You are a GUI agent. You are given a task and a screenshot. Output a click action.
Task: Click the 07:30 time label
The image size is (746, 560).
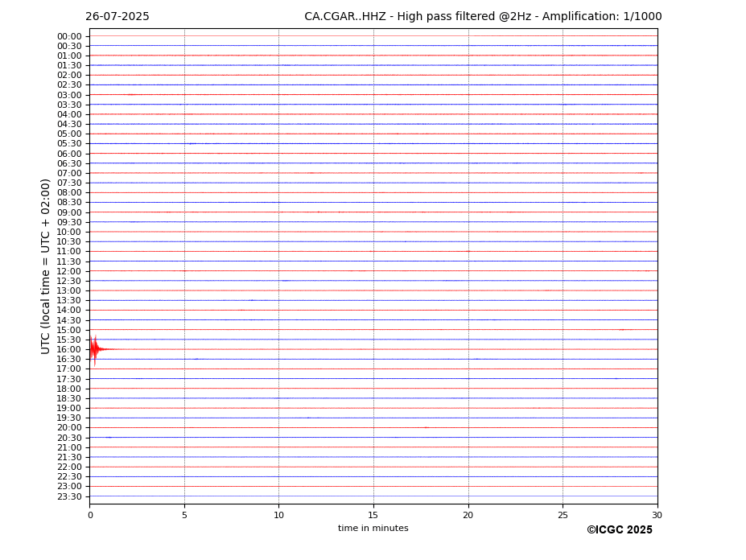pyautogui.click(x=69, y=183)
